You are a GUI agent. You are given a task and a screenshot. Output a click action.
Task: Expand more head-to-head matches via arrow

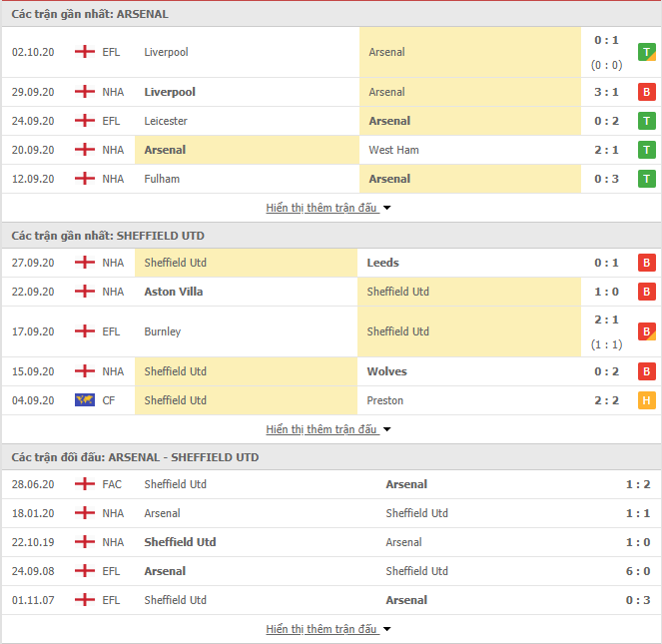(386, 629)
